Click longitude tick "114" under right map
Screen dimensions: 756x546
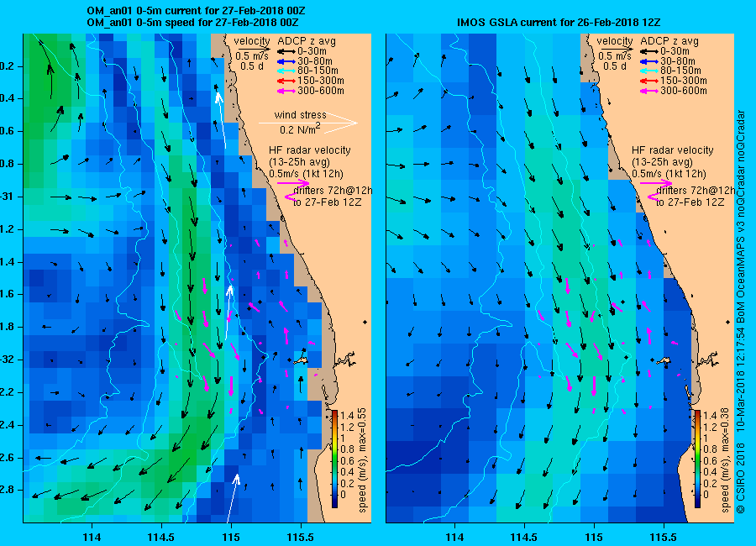click(x=454, y=537)
